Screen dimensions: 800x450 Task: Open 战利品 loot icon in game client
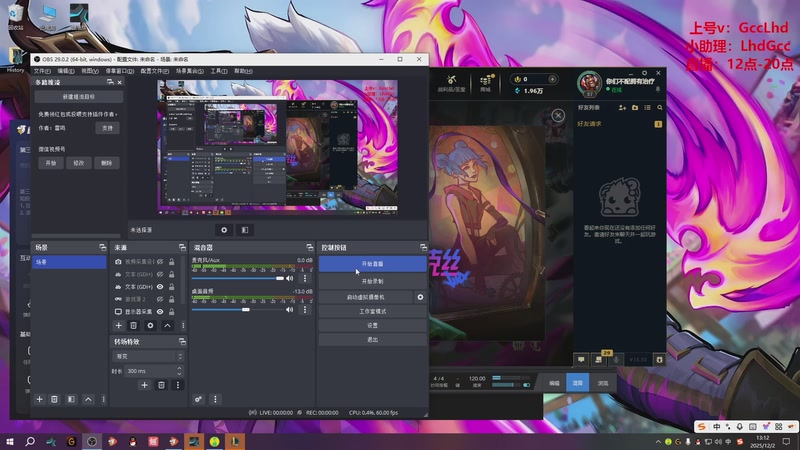(x=452, y=83)
